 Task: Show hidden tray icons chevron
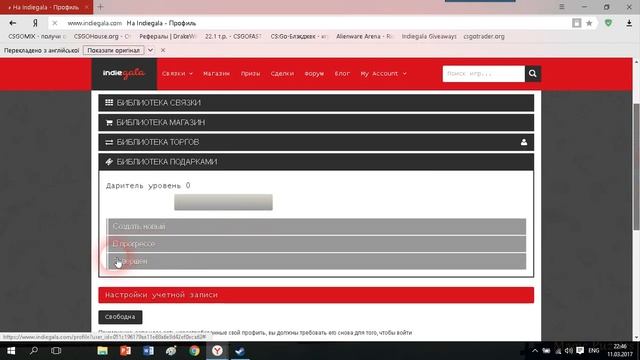(x=535, y=351)
